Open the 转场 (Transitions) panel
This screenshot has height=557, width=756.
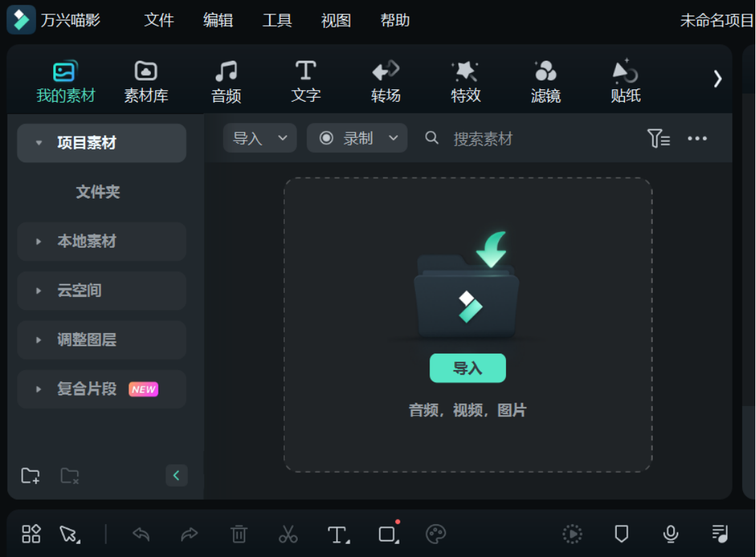pos(385,78)
